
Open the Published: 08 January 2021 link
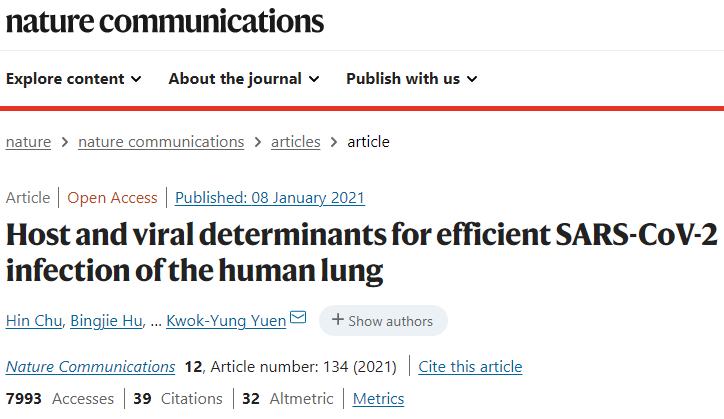[x=270, y=198]
